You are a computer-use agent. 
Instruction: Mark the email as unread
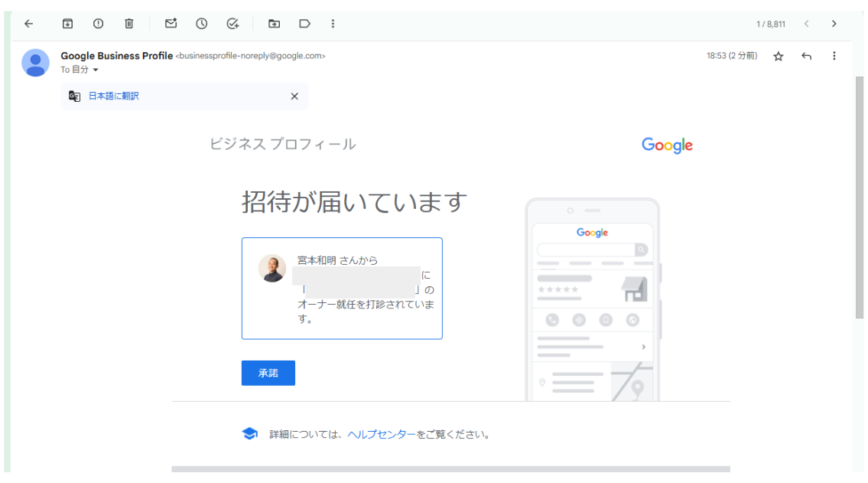tap(171, 23)
